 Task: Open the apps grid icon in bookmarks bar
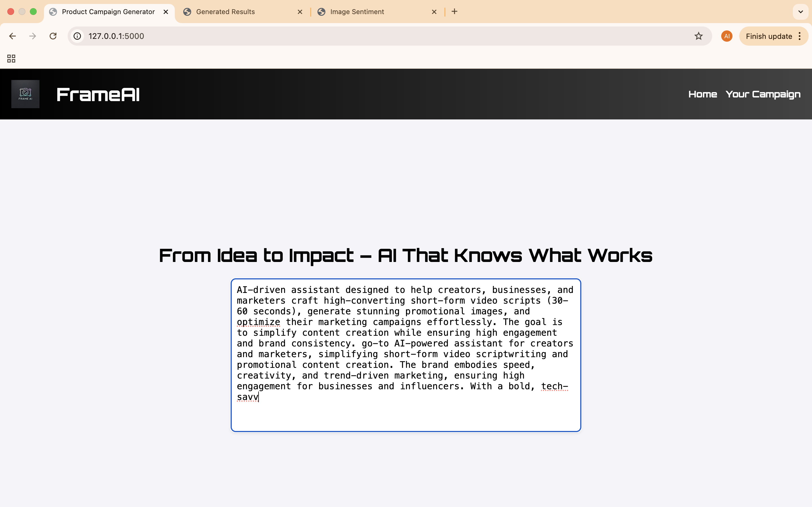11,59
